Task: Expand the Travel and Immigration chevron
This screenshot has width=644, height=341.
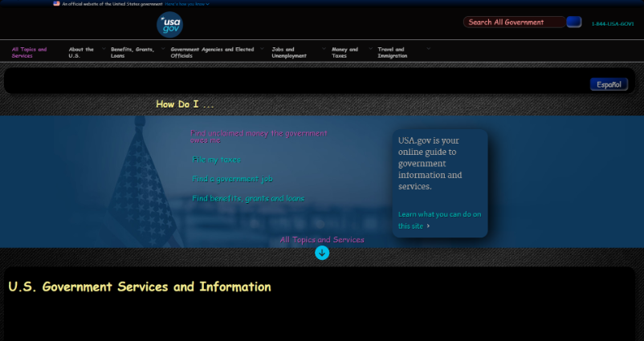Action: (428, 49)
